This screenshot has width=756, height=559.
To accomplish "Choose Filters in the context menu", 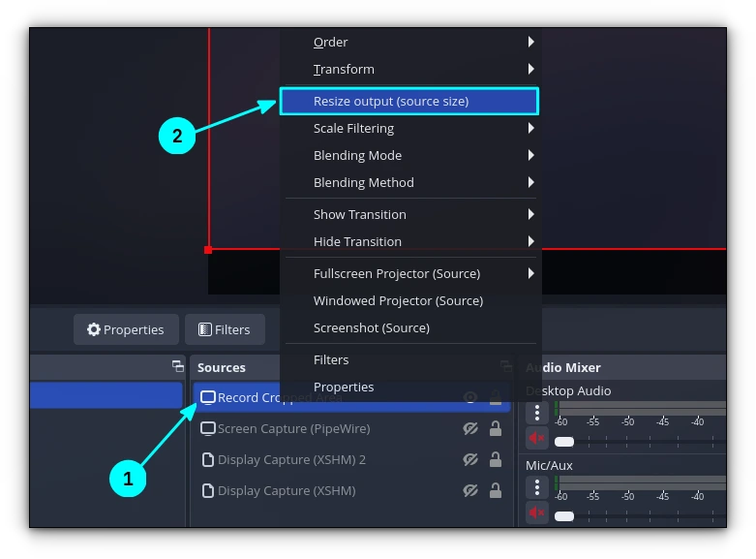I will coord(410,359).
